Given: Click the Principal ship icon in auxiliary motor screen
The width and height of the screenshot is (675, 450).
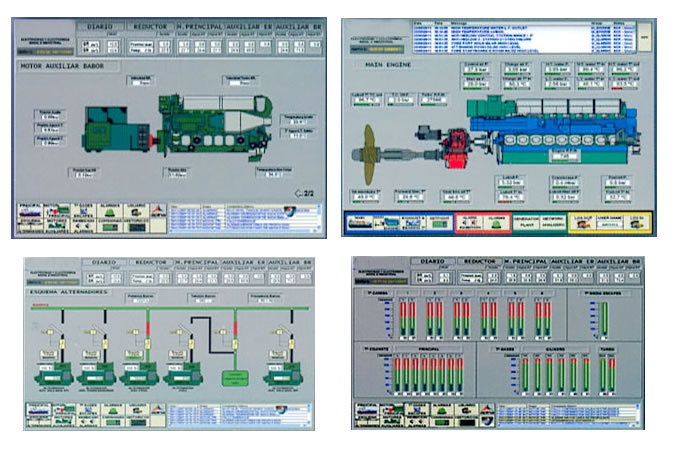Looking at the screenshot, I should click(31, 212).
